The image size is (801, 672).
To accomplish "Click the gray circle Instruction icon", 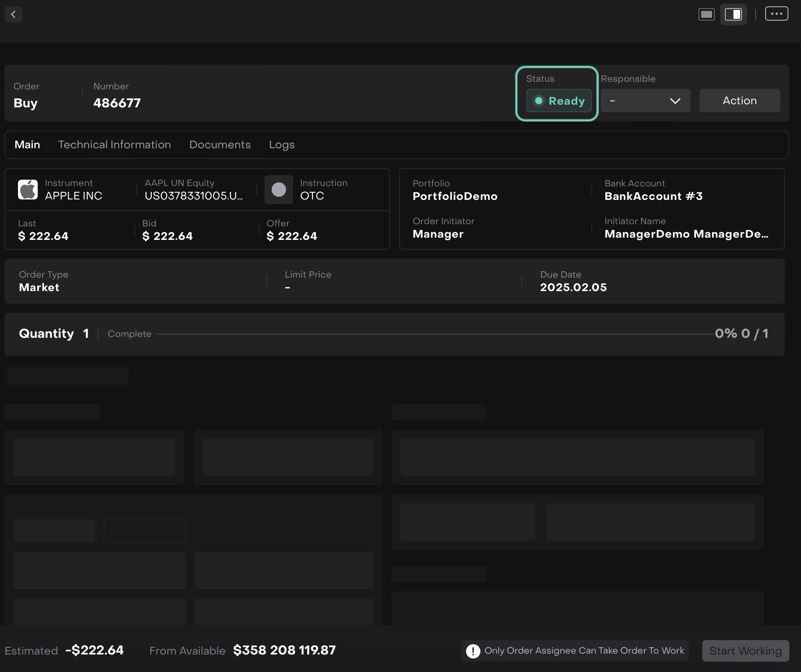I will pos(279,190).
